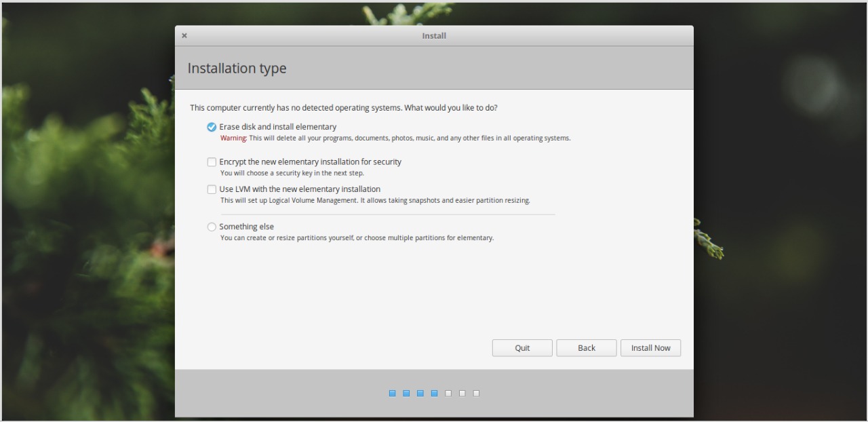Toggle the Use LVM checkbox off
Viewport: 868px width, 422px height.
tap(212, 189)
